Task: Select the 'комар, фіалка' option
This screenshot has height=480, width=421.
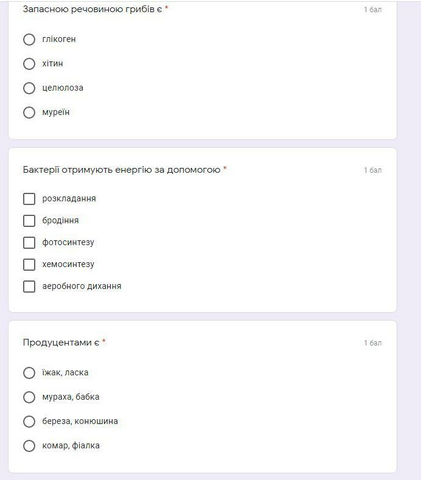Action: pos(29,446)
